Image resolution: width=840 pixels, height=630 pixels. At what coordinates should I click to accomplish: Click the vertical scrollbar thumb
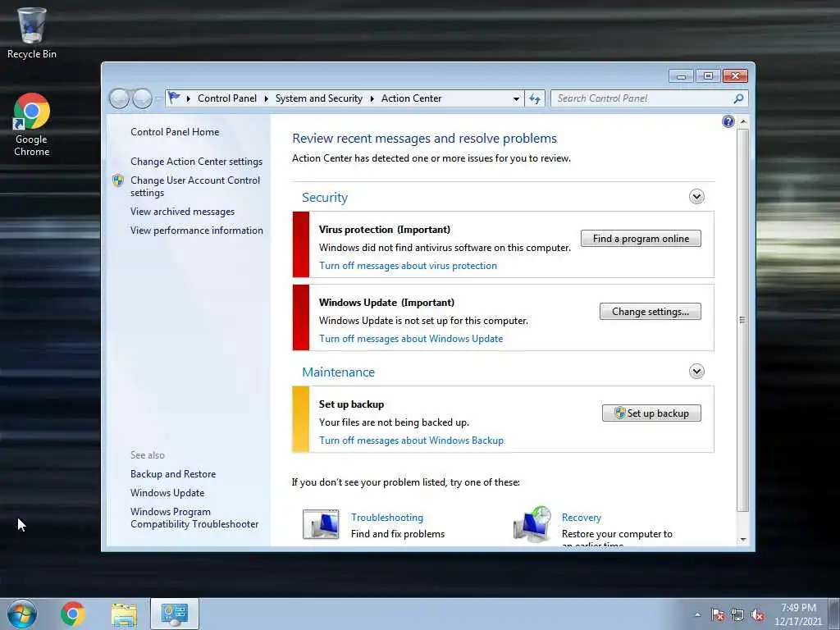[x=742, y=320]
